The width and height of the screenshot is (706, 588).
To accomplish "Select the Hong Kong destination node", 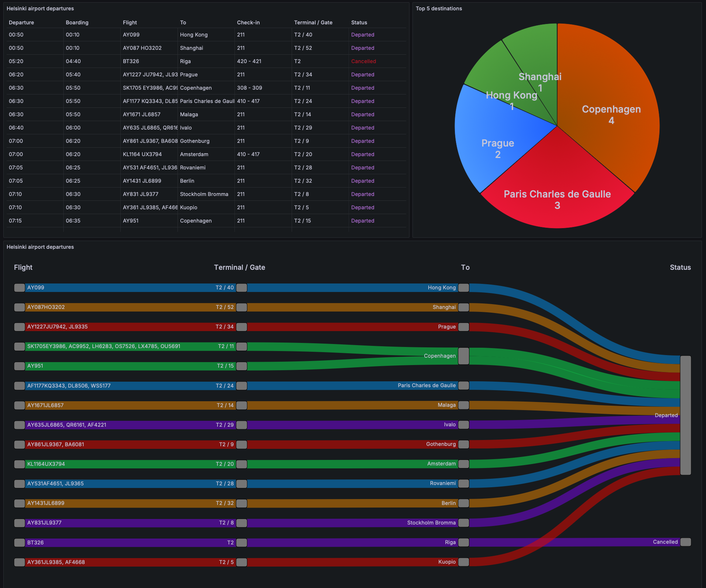I will (x=464, y=288).
